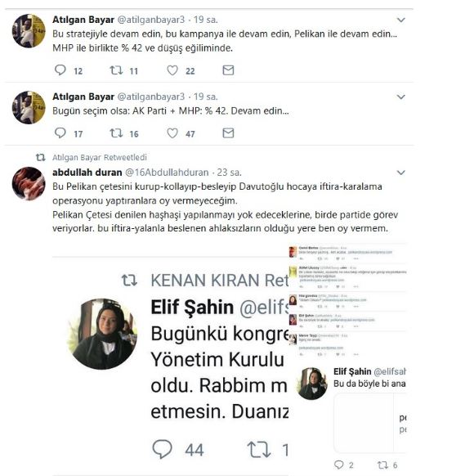Viewport: 465px width, 476px height.
Task: Open the @atilganbayar3 handle on the first tweet
Action: (x=150, y=20)
